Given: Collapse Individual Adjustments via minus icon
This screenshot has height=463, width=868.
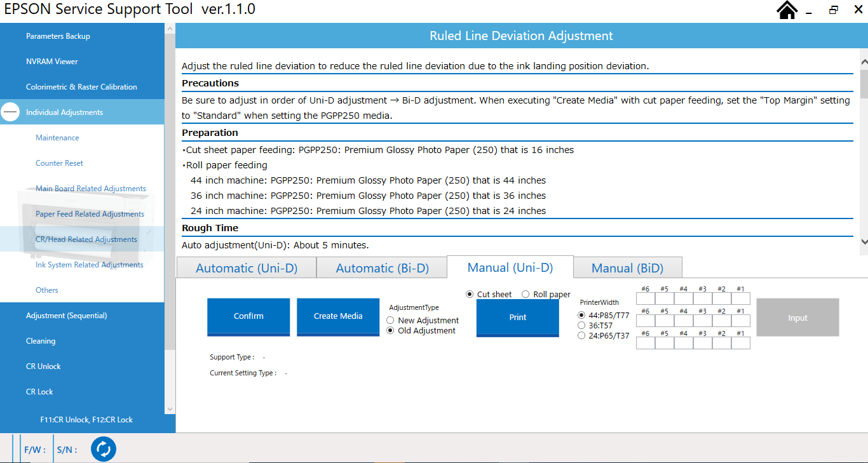Looking at the screenshot, I should [11, 112].
